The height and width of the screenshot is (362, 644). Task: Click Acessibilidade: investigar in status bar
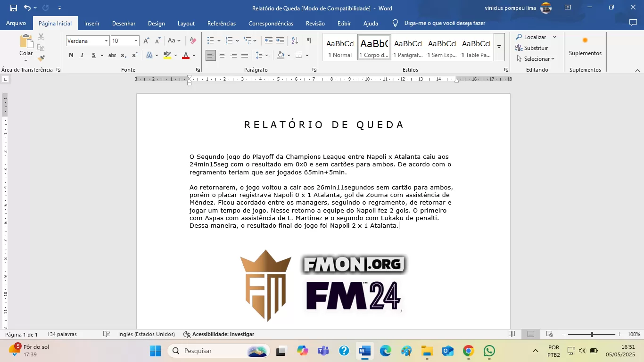[x=219, y=334]
